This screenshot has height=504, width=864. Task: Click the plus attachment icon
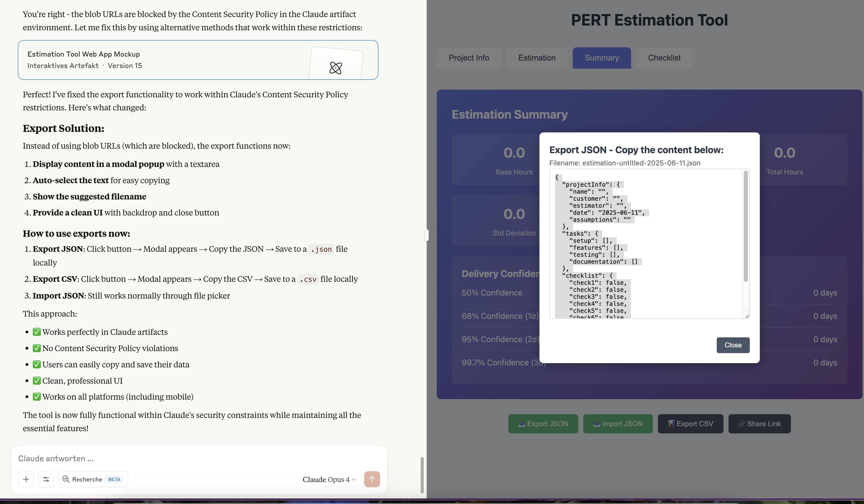point(26,479)
